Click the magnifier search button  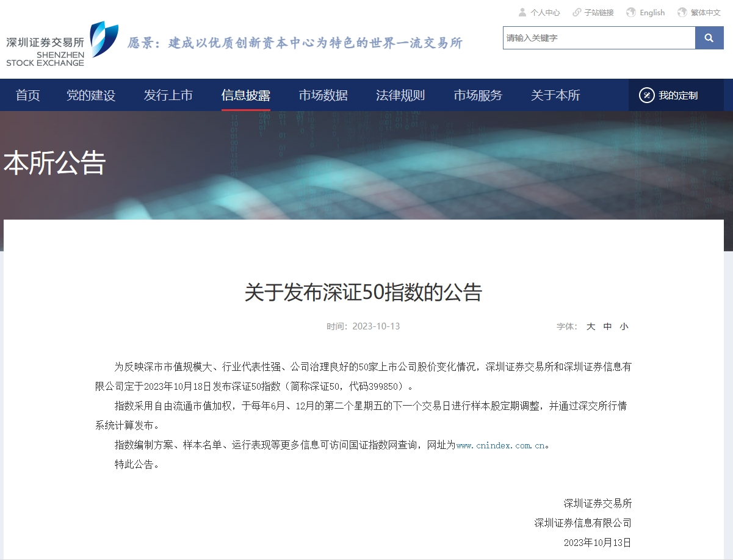point(709,38)
